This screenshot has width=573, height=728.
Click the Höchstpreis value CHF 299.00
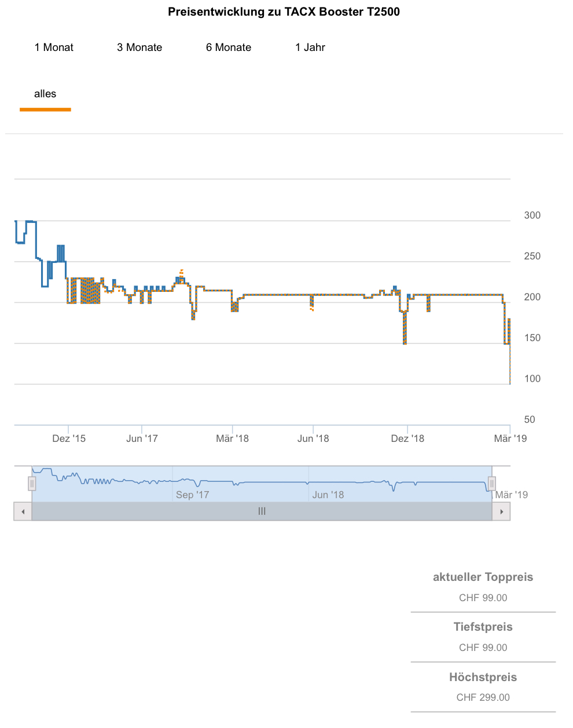(x=483, y=697)
